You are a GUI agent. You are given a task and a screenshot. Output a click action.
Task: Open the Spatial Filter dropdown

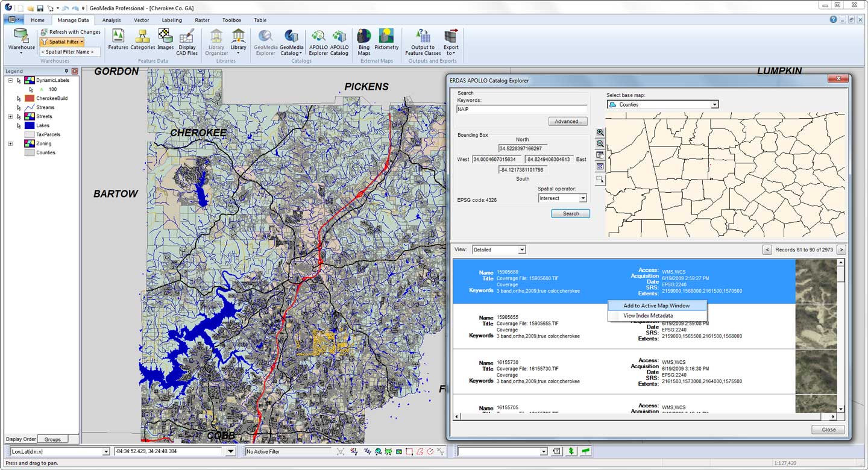(62, 42)
